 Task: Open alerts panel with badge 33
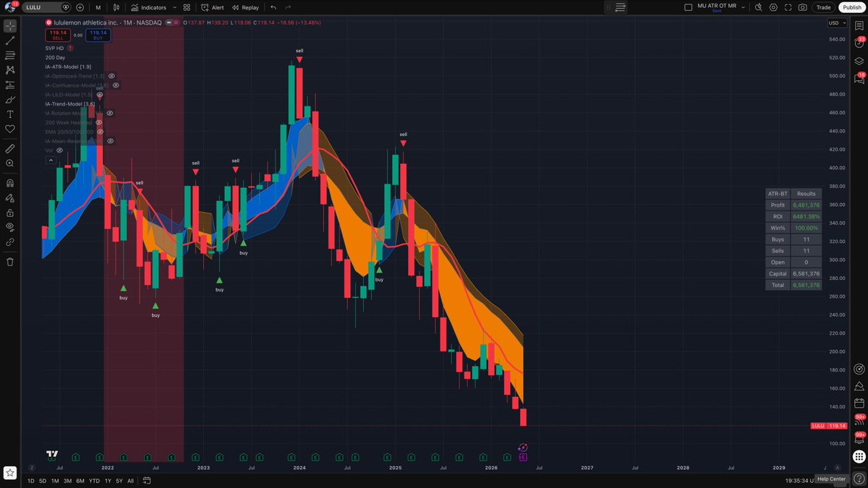(859, 43)
